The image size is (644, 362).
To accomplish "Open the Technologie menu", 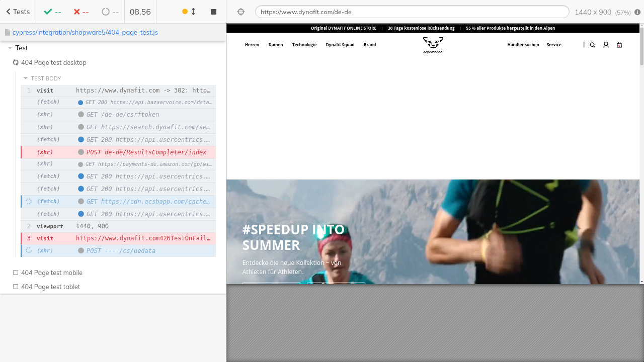I will tap(304, 45).
